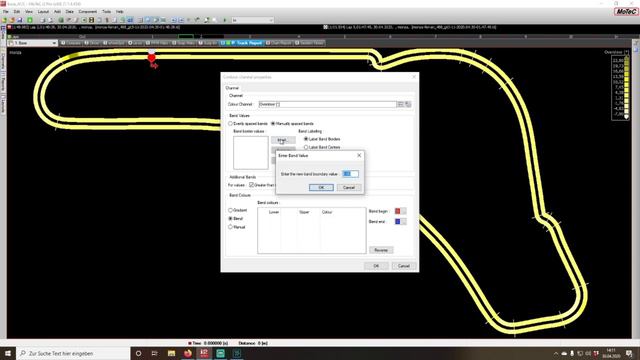Open the Layout menu
The width and height of the screenshot is (640, 360).
click(x=43, y=11)
